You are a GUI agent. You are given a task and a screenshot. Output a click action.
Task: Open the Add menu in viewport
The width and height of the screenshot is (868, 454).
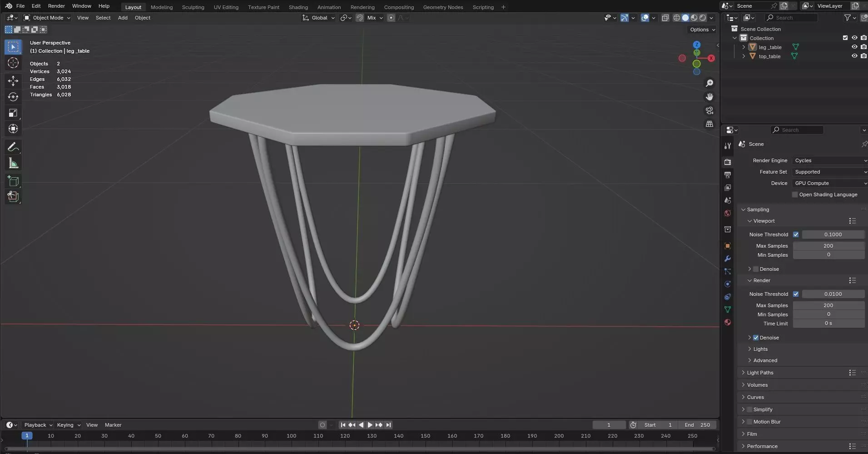coord(123,18)
